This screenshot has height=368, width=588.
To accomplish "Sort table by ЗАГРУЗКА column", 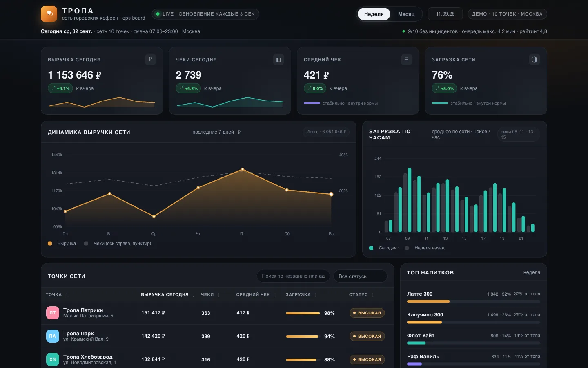I will tap(301, 295).
